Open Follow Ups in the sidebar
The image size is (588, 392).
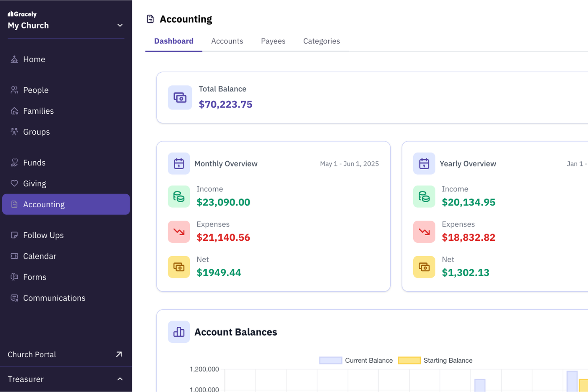click(66, 235)
